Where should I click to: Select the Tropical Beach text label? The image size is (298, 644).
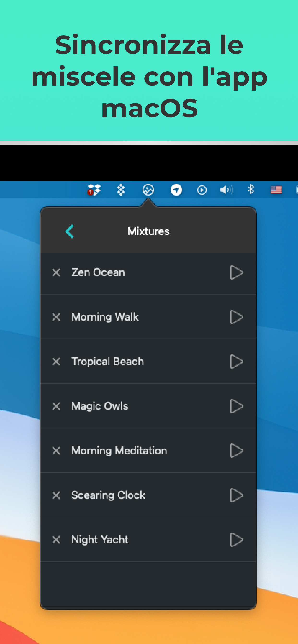click(x=108, y=362)
